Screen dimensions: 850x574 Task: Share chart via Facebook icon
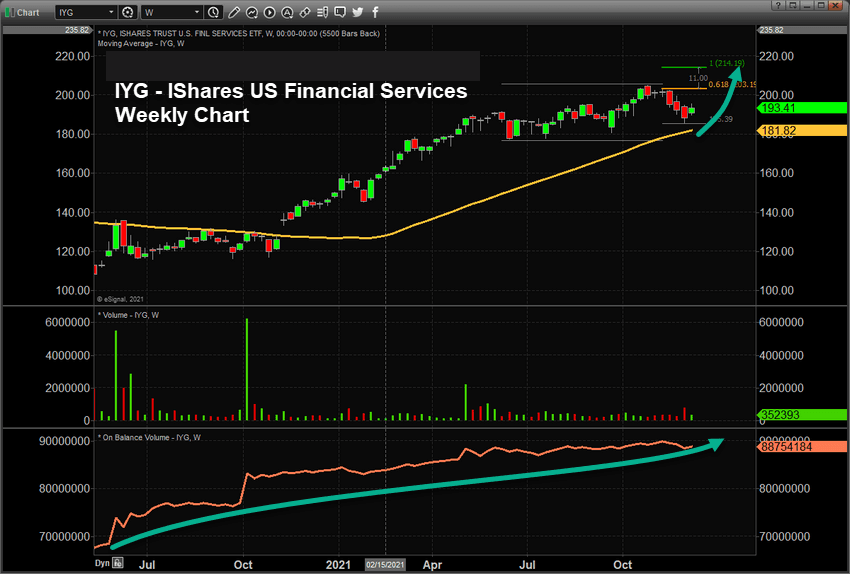pos(375,12)
